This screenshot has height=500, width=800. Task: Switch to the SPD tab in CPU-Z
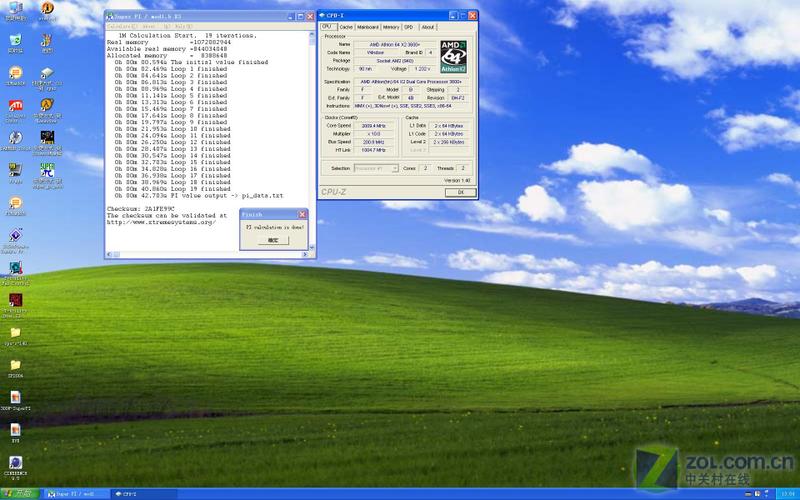409,27
